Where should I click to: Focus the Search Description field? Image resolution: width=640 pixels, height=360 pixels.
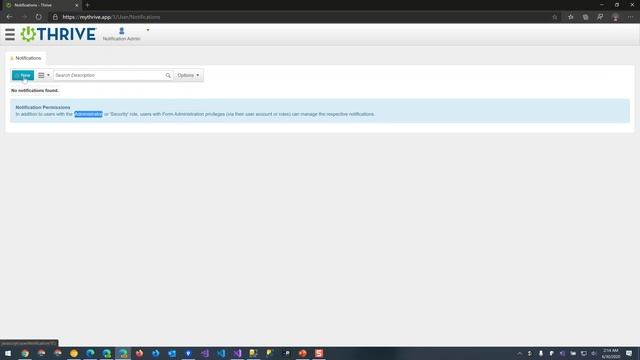109,75
